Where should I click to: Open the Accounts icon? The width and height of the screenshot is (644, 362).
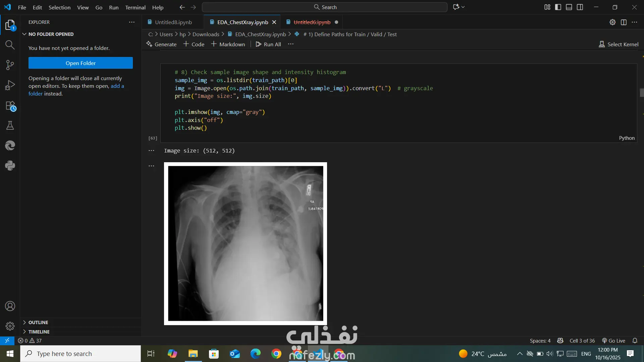point(10,306)
